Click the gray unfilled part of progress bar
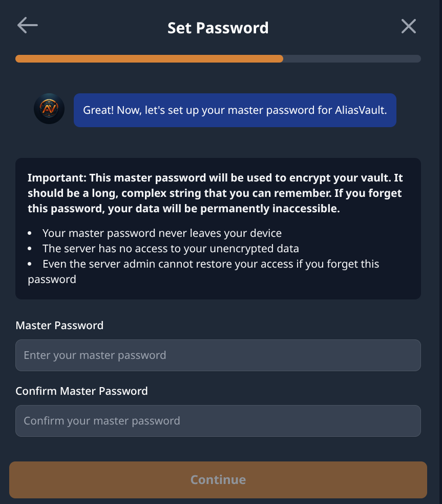Viewport: 442px width, 504px height. click(352, 59)
